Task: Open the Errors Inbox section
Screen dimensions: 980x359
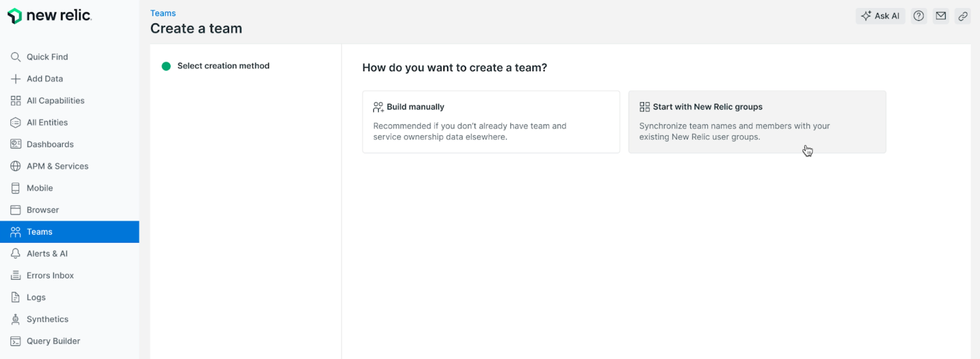Action: [x=50, y=275]
